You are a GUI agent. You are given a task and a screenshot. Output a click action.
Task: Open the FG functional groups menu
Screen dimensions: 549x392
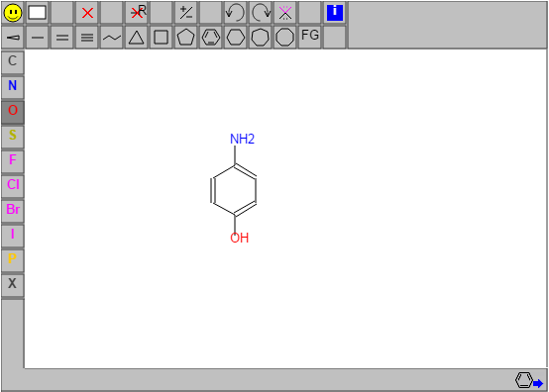point(310,37)
